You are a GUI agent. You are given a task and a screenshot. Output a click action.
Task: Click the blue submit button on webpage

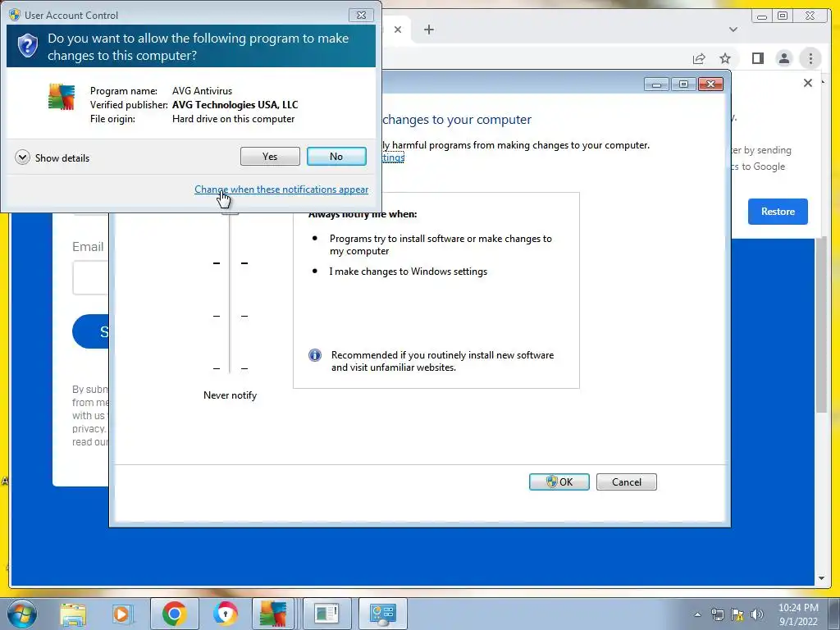click(x=90, y=331)
